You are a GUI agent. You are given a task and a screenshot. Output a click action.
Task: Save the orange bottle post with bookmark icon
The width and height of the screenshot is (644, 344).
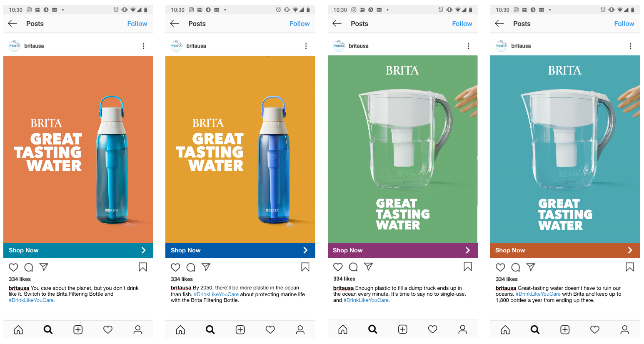pos(143,267)
